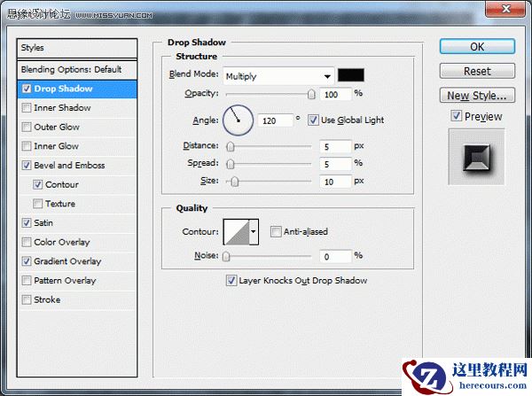The width and height of the screenshot is (532, 396).
Task: Click the Distance value field
Action: click(x=335, y=146)
